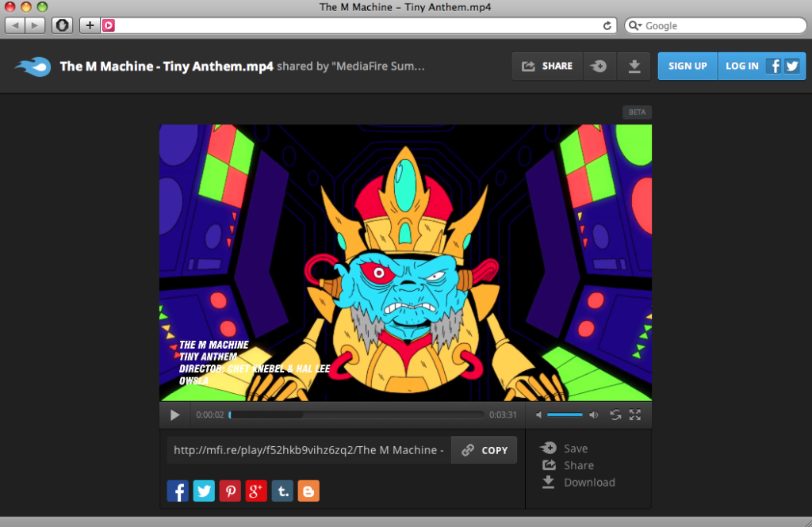Viewport: 812px width, 527px height.
Task: Click the header download arrow icon
Action: click(x=634, y=67)
